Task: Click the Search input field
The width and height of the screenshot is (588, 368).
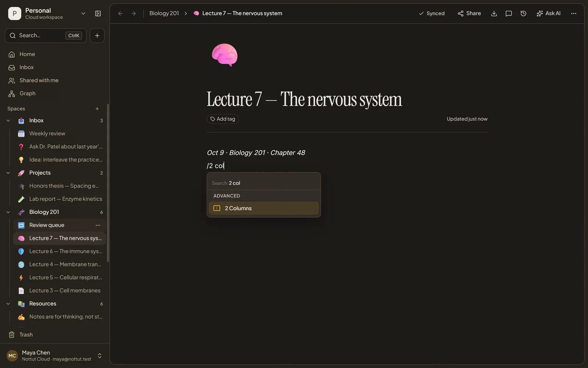Action: [x=46, y=36]
